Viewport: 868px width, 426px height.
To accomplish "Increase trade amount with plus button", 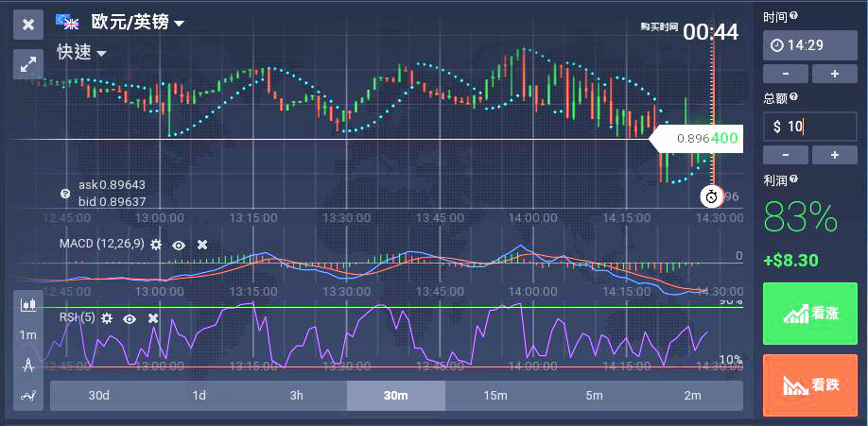I will 835,156.
